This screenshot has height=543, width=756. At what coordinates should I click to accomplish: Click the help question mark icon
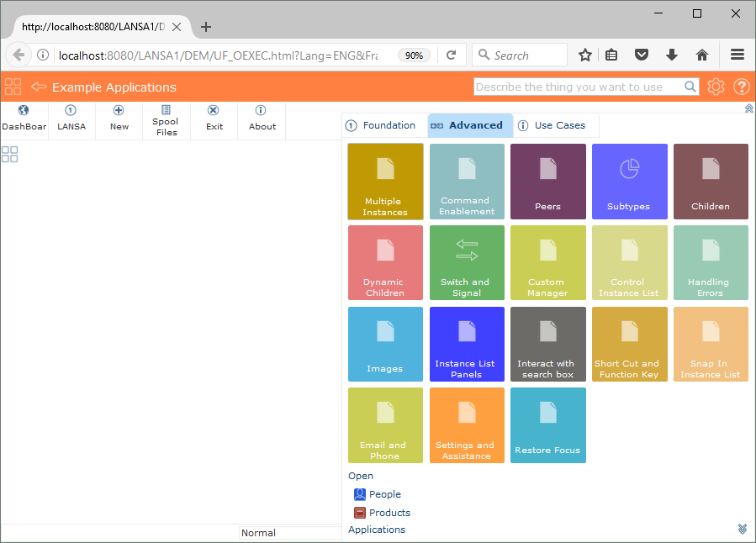[742, 87]
